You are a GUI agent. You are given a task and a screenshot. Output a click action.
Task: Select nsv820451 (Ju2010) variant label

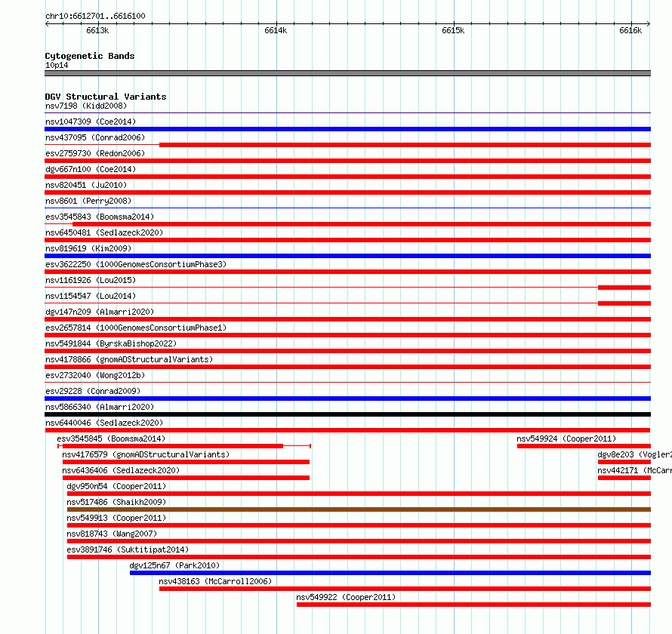(x=86, y=185)
